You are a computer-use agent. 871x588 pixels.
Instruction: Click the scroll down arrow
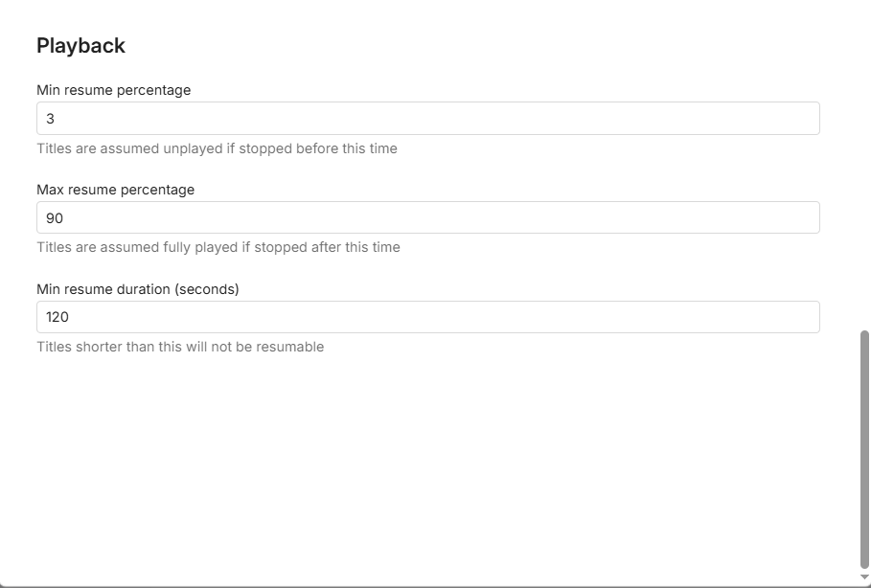(x=864, y=577)
